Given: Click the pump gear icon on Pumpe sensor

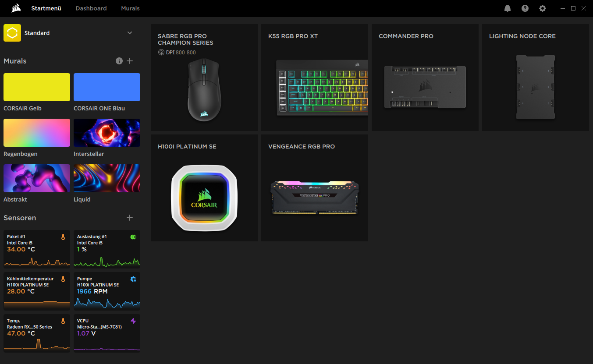Looking at the screenshot, I should (133, 279).
